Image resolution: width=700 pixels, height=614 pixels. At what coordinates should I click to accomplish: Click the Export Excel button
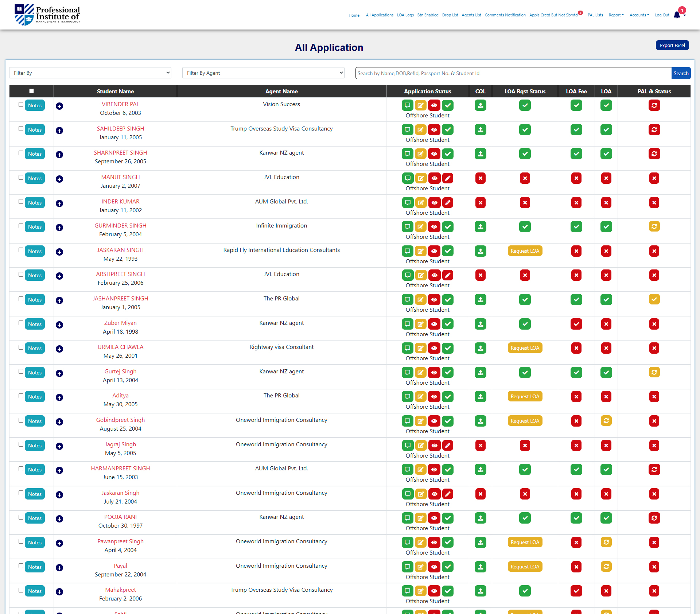pyautogui.click(x=672, y=45)
